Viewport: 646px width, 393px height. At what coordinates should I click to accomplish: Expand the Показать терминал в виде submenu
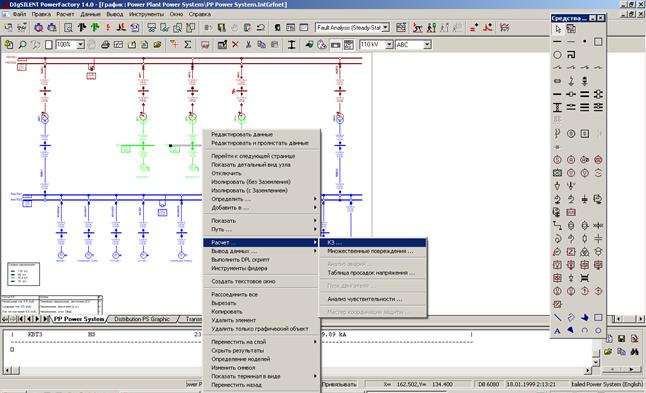click(262, 376)
